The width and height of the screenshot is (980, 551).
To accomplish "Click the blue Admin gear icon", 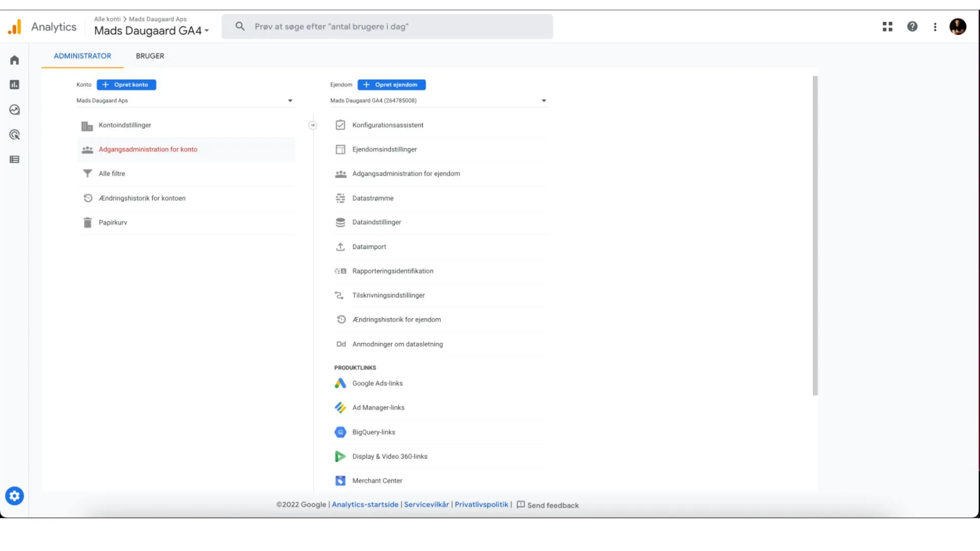I will pos(14,496).
